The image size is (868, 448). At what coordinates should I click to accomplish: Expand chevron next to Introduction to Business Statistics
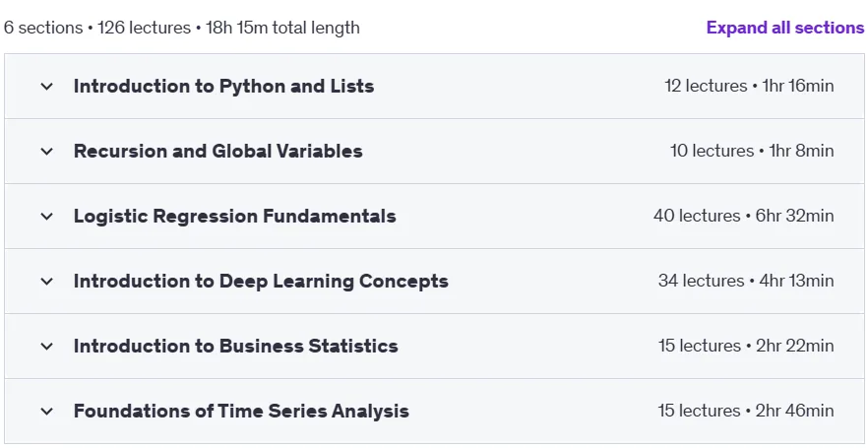point(47,347)
